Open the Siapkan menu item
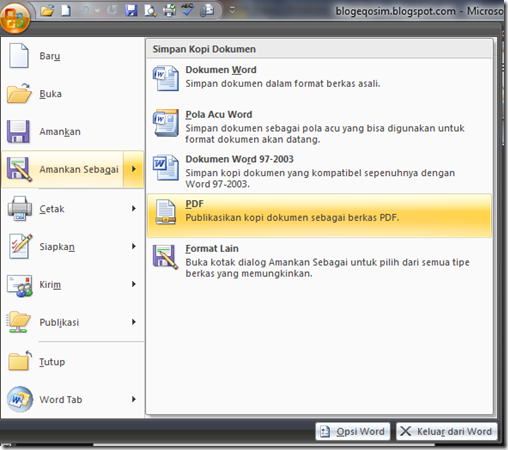 [x=72, y=247]
